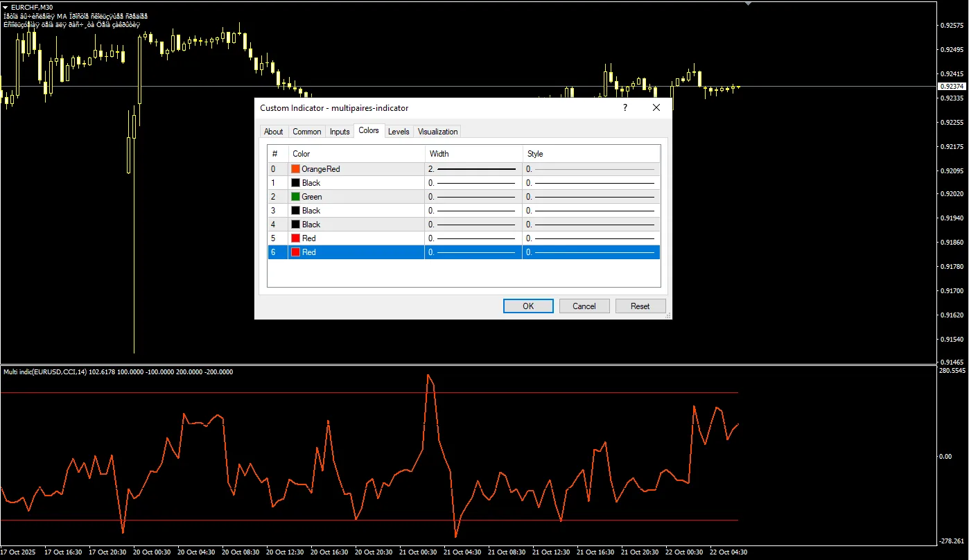
Task: Open the Common tab
Action: 306,132
